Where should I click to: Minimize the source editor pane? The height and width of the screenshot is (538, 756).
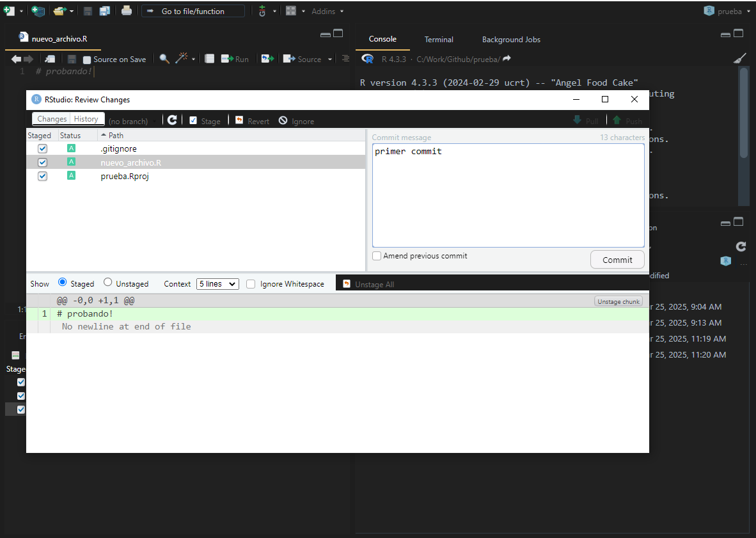click(x=326, y=35)
